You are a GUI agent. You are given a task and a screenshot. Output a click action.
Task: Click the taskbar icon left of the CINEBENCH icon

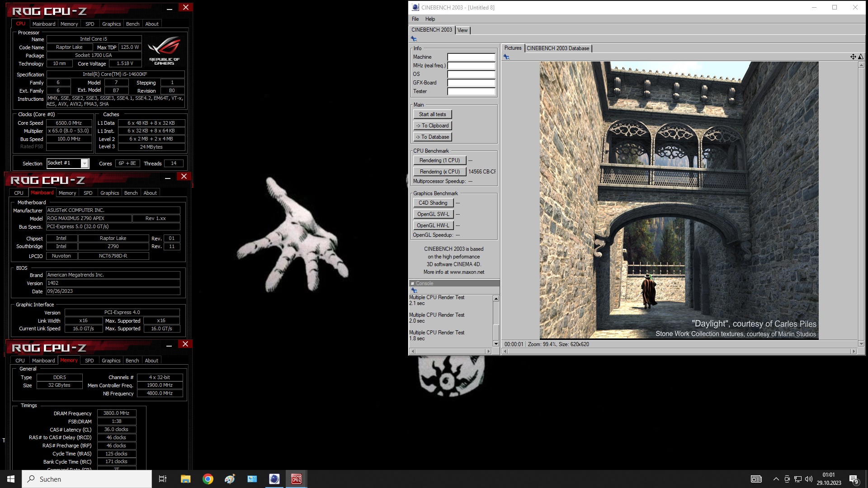[252, 479]
